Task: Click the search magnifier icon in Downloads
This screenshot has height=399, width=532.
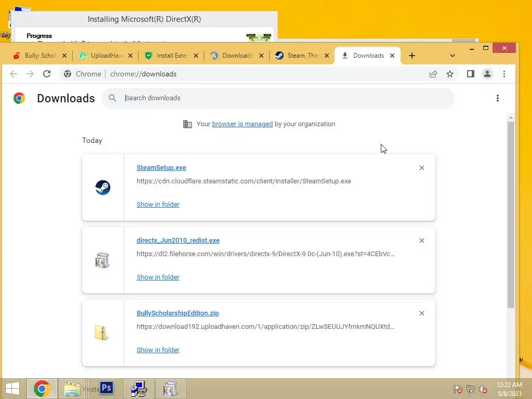Action: (112, 98)
